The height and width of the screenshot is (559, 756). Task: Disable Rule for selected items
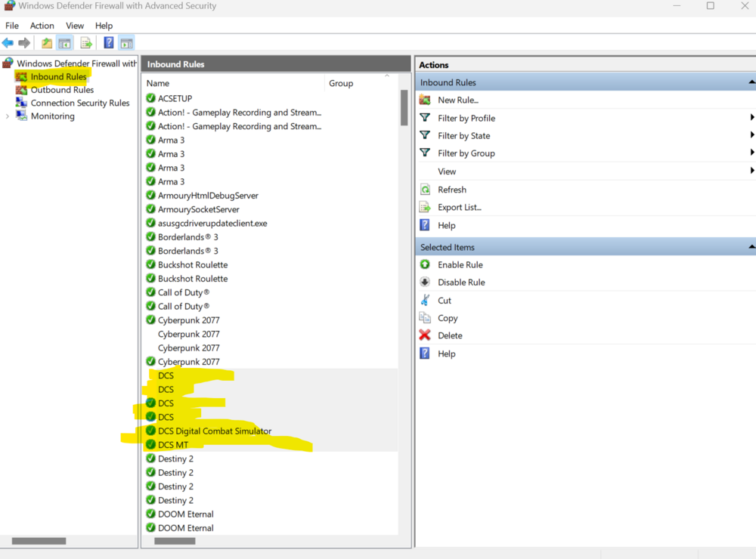click(x=426, y=282)
